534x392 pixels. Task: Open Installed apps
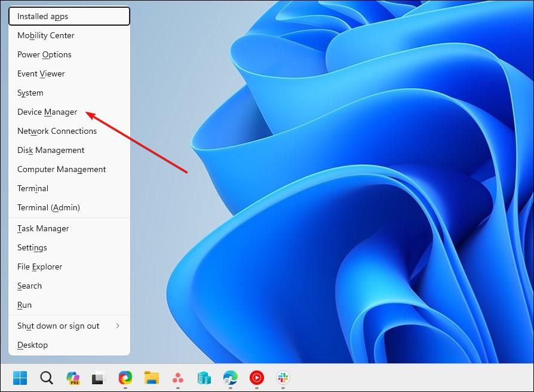[x=42, y=16]
